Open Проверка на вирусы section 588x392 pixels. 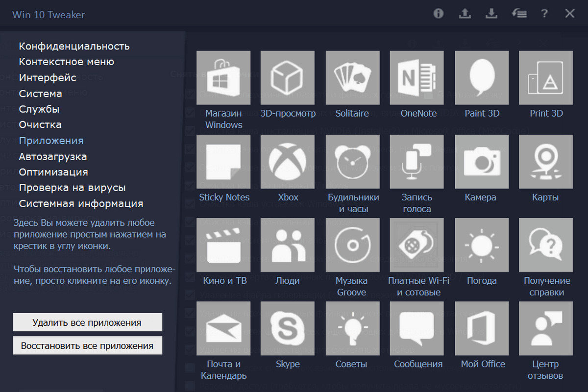tap(73, 188)
